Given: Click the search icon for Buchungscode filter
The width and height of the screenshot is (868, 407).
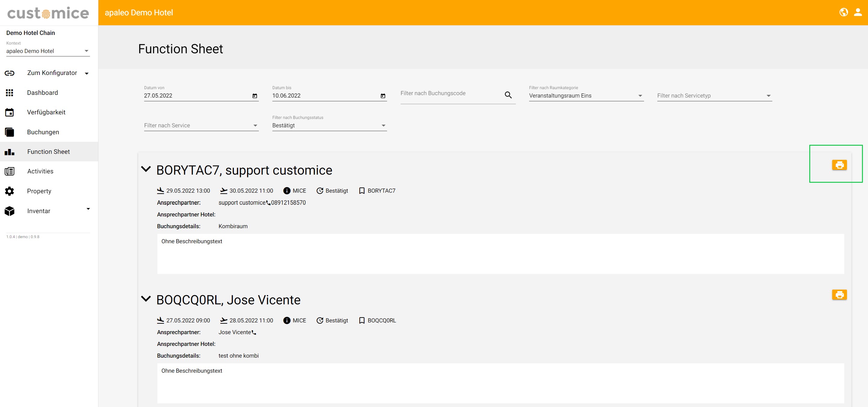Looking at the screenshot, I should click(508, 95).
